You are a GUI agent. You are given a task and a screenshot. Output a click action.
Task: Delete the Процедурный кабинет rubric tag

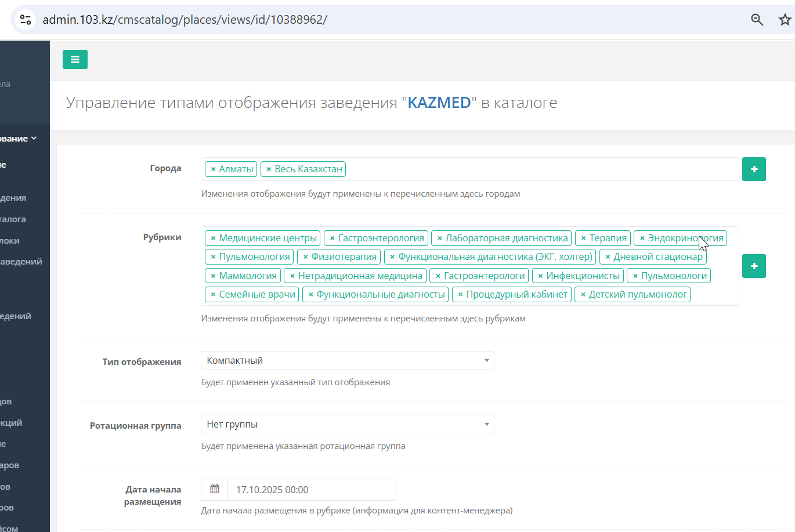pos(460,295)
